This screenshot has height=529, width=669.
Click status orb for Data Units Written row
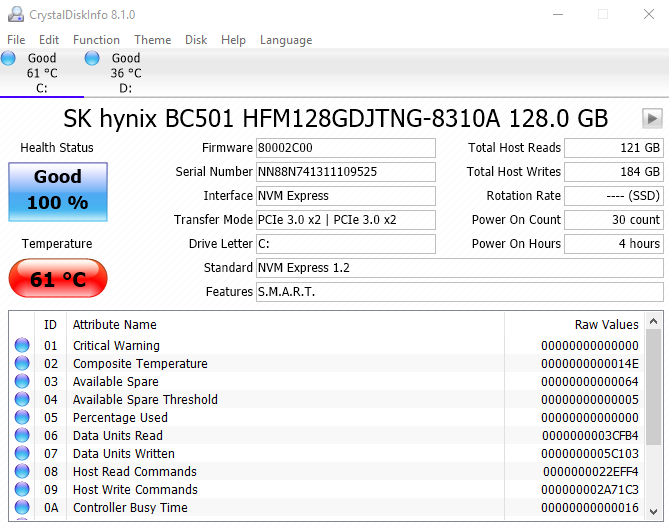(22, 453)
